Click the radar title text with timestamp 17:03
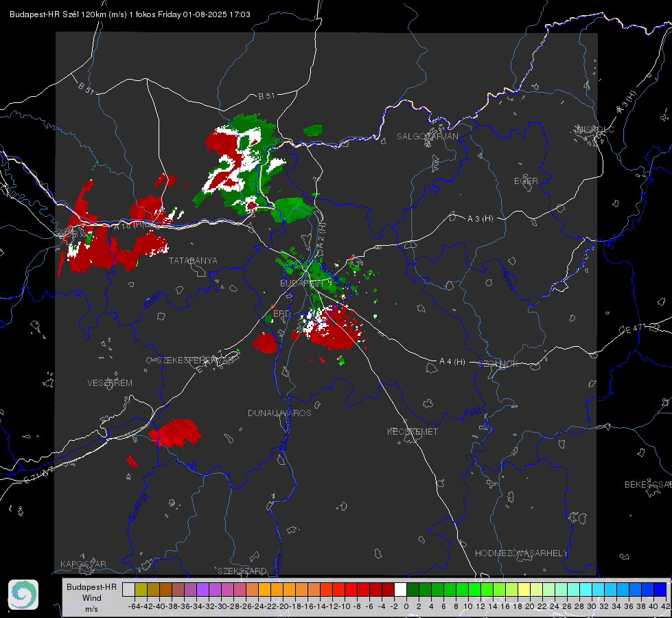 [130, 14]
